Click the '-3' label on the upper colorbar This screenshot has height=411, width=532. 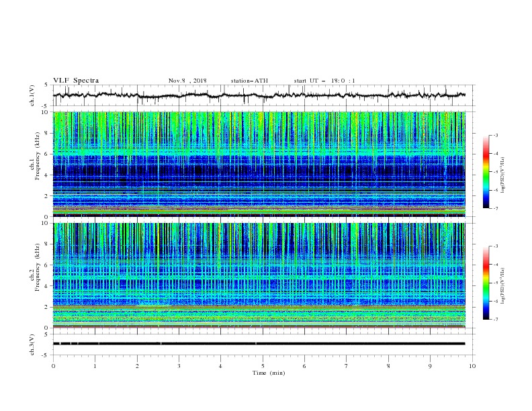click(495, 135)
